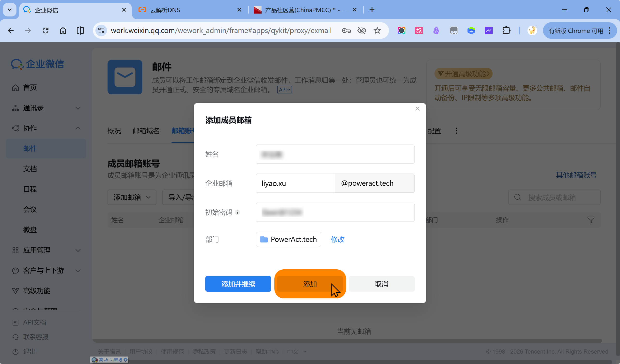Reload the page with refresh icon
The height and width of the screenshot is (364, 620).
pyautogui.click(x=46, y=30)
